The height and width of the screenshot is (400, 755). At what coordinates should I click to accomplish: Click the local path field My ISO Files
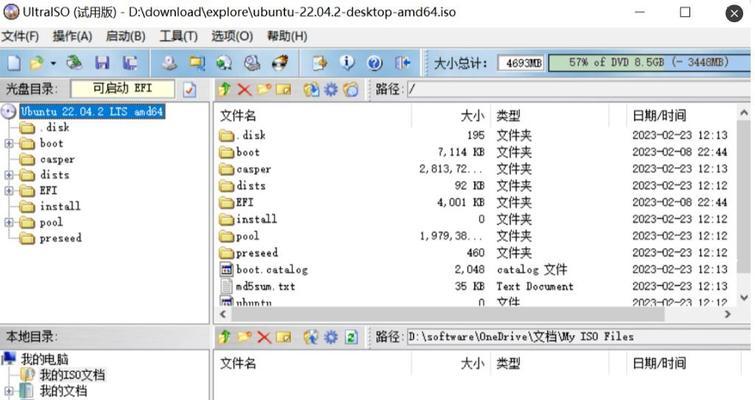[579, 337]
